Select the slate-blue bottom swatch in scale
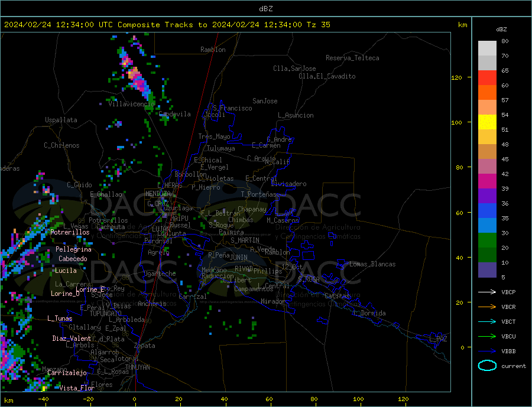The image size is (532, 407). (487, 269)
